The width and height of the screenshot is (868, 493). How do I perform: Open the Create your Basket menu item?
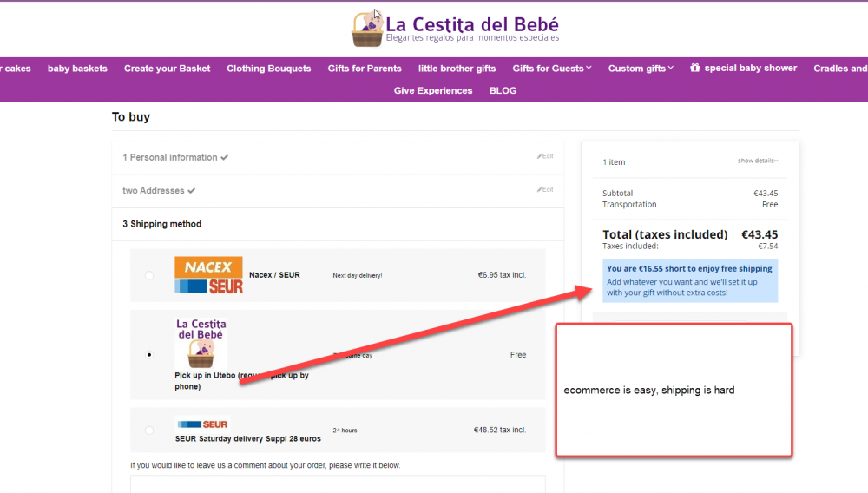168,68
